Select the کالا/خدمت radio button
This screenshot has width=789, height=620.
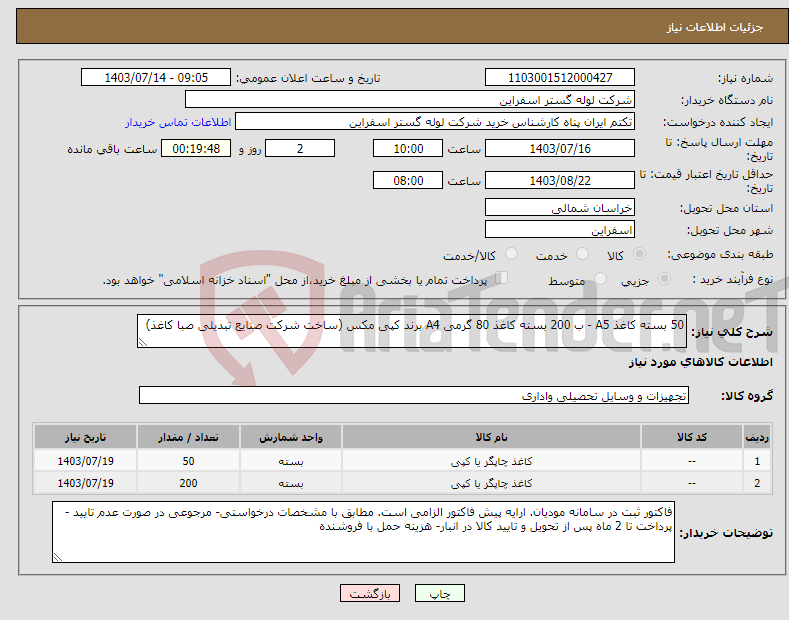pos(511,254)
